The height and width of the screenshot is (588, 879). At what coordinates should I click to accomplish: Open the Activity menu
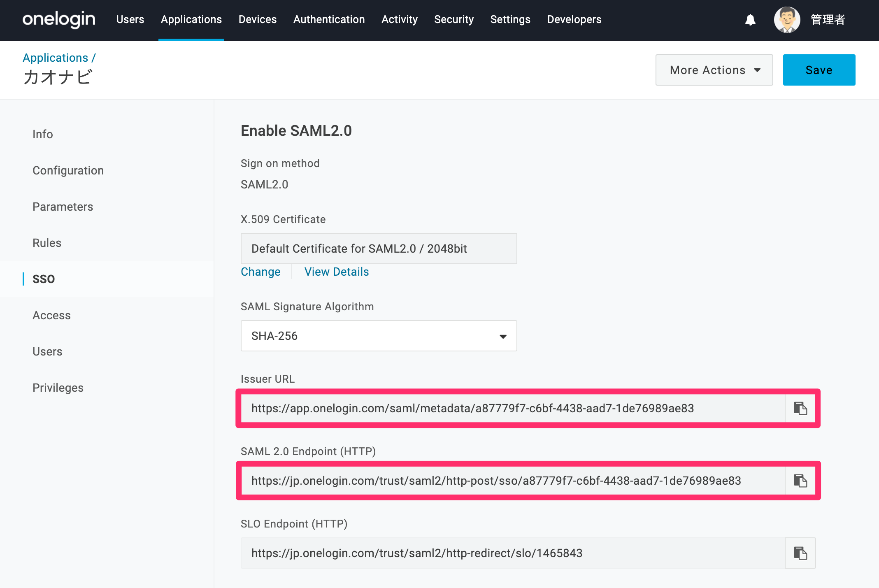click(x=399, y=19)
